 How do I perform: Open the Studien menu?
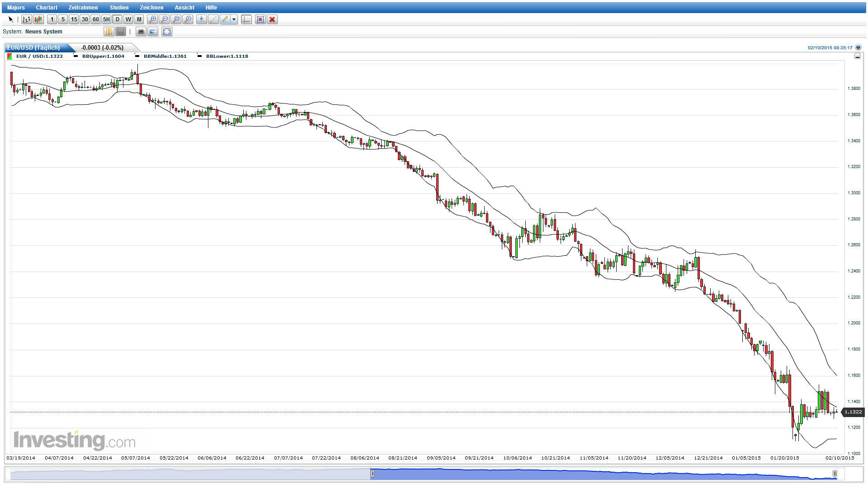click(x=119, y=7)
